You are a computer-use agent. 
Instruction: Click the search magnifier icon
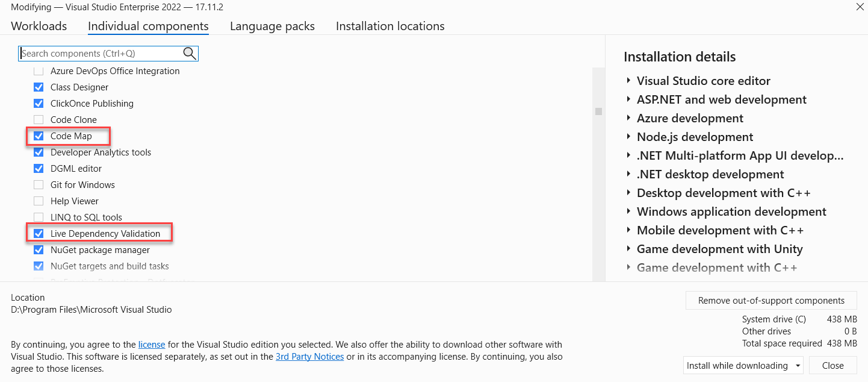190,54
